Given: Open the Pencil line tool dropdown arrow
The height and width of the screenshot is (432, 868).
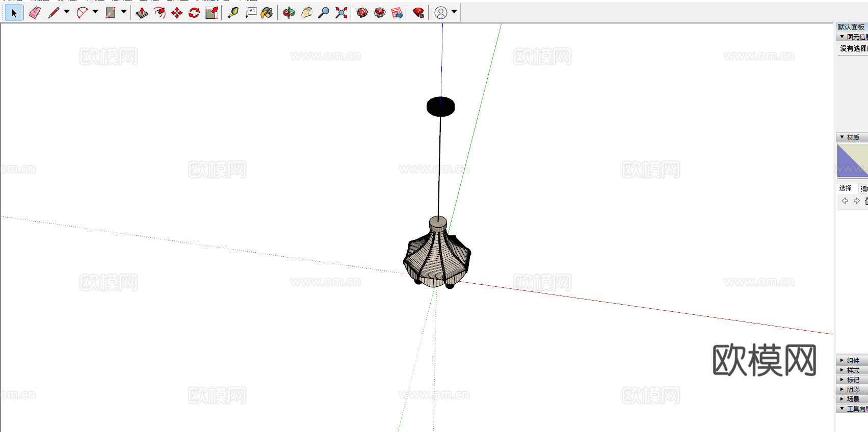Looking at the screenshot, I should point(67,12).
